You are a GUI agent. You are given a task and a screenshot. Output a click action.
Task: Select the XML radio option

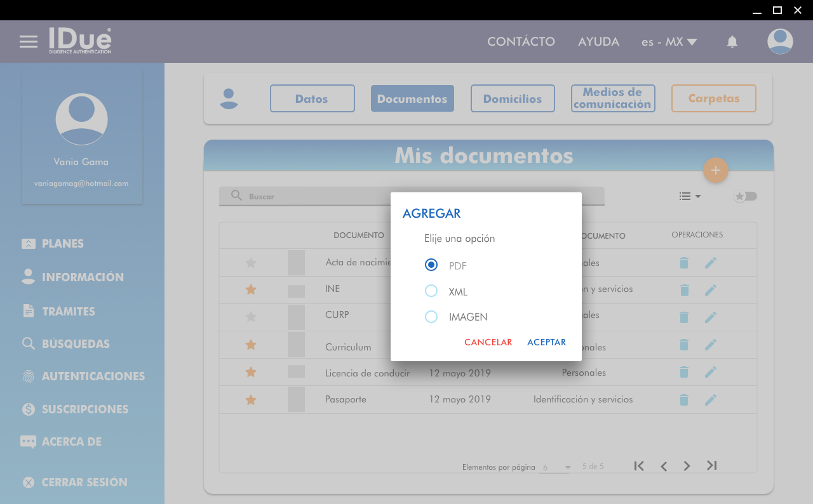(431, 291)
